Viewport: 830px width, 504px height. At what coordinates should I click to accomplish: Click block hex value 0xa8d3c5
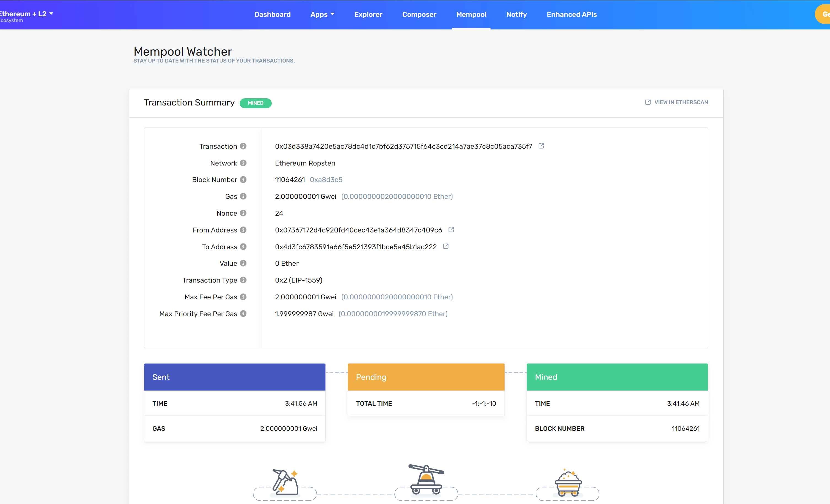tap(326, 180)
